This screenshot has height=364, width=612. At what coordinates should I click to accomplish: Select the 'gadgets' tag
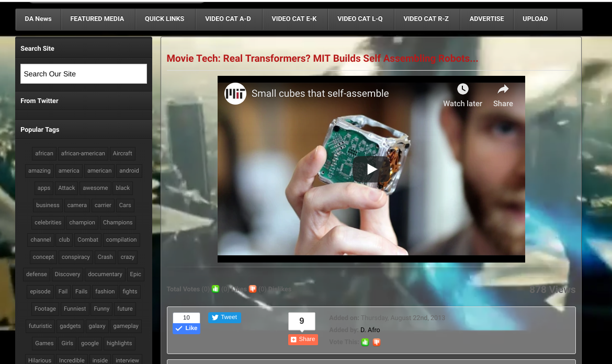point(70,326)
